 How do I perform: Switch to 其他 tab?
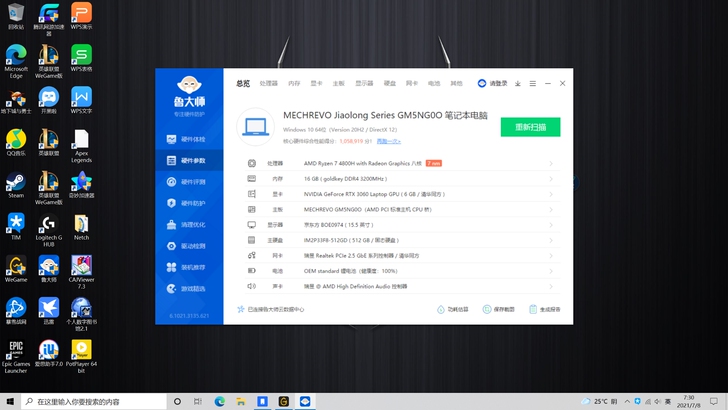456,84
